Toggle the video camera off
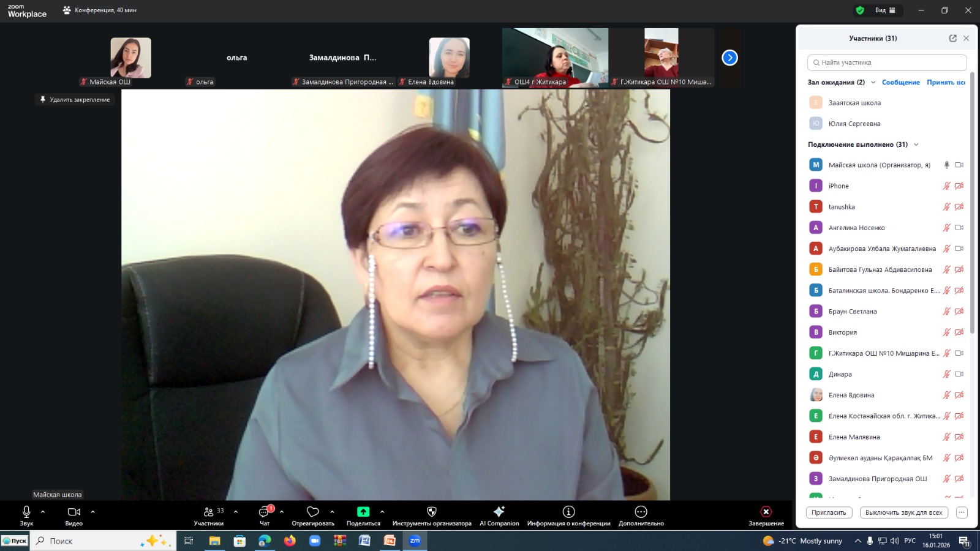Viewport: 980px width, 551px height. tap(73, 512)
